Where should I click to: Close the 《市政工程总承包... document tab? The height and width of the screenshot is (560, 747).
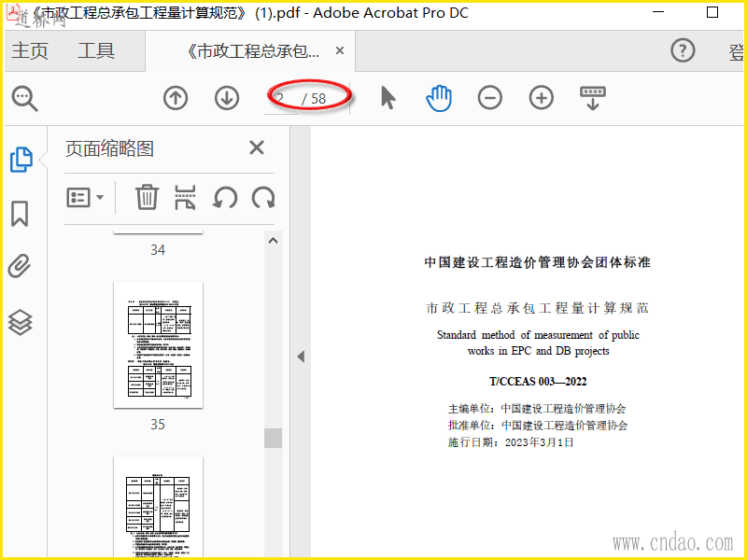[x=340, y=50]
